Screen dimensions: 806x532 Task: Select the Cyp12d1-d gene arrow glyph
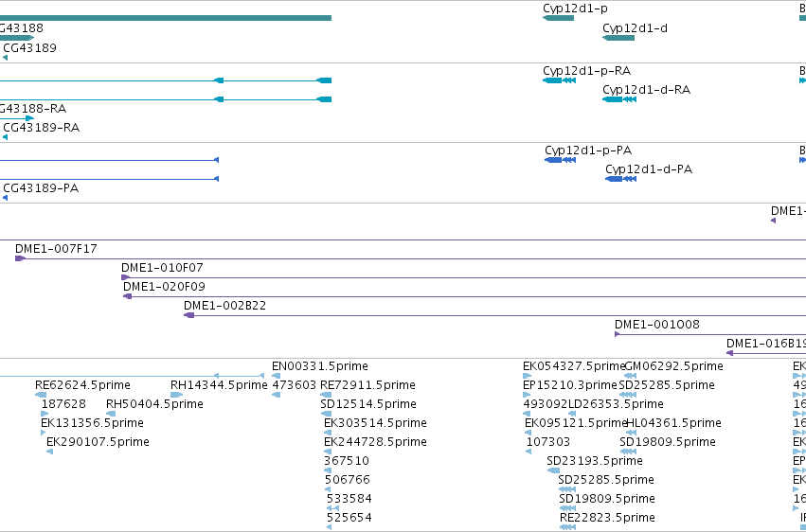[x=618, y=38]
